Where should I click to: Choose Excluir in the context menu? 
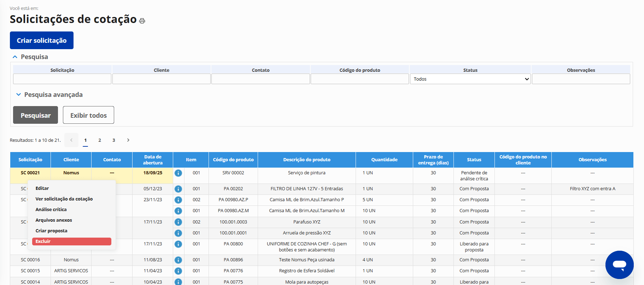click(71, 242)
